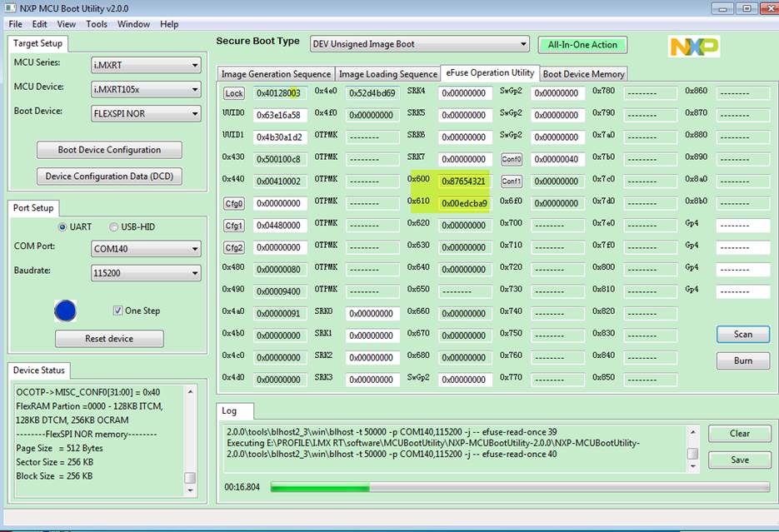Click the blue connection status indicator
779x532 pixels.
click(65, 311)
